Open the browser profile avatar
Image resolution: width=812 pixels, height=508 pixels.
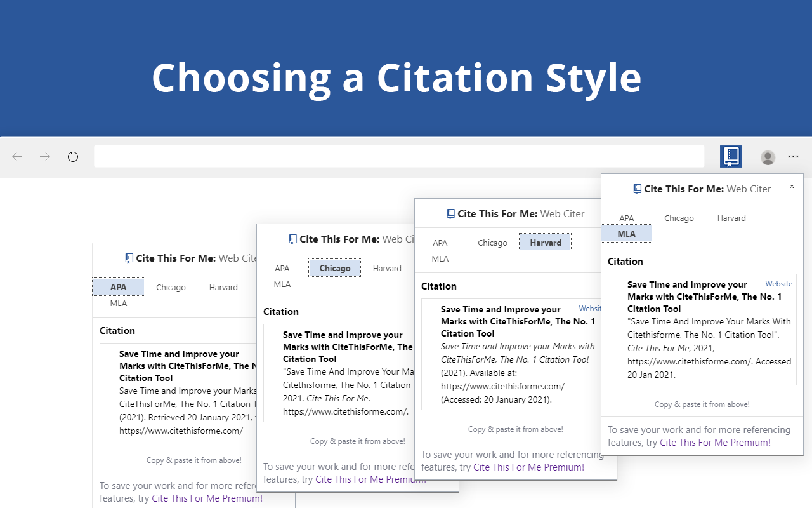[768, 157]
